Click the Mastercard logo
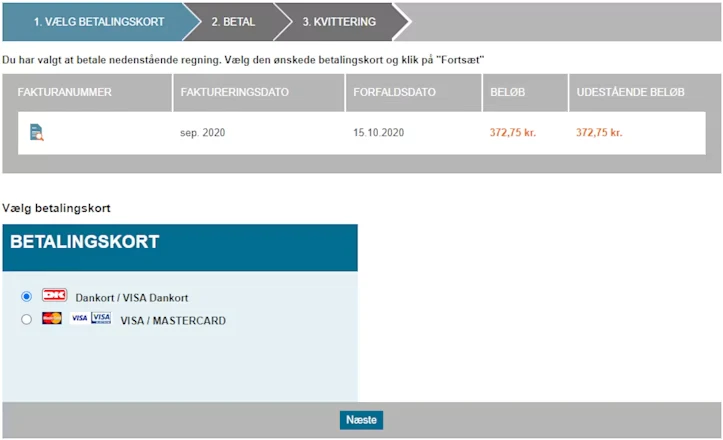This screenshot has width=723, height=440. tap(52, 319)
